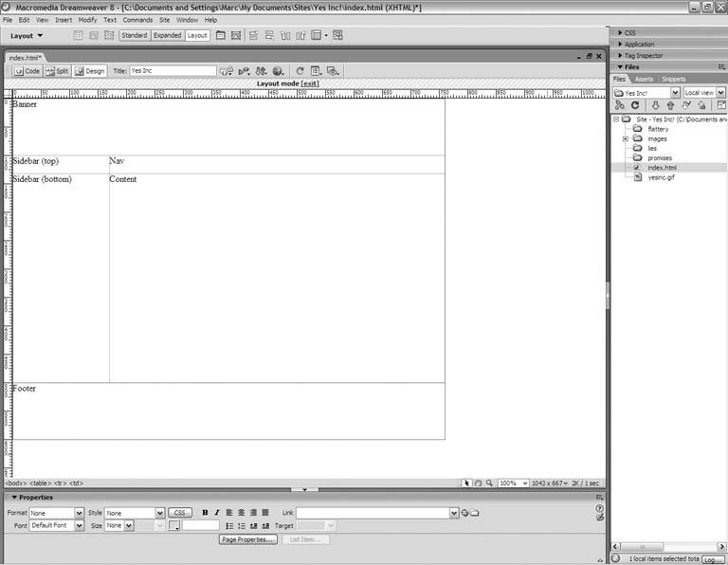Toggle Ordered List in Properties
This screenshot has width=728, height=565.
242,526
